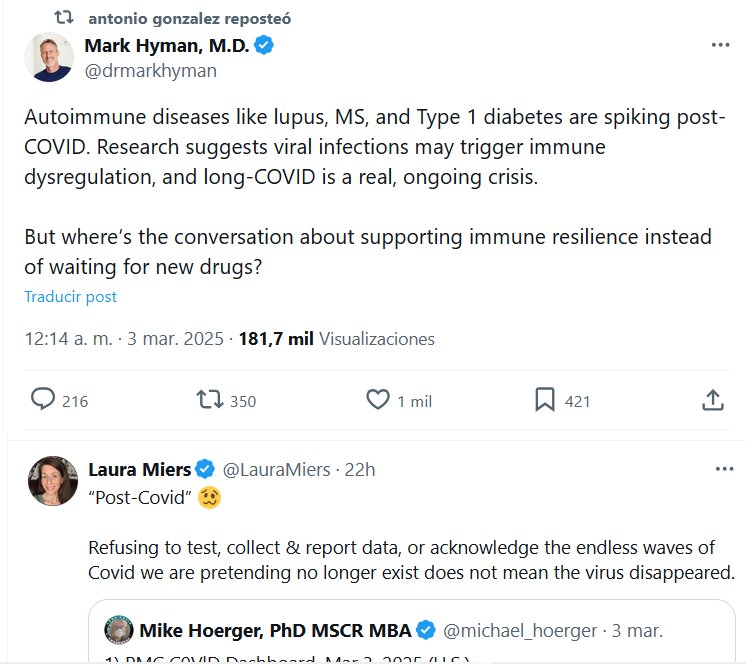Click the Traducir post link
Screen dimensions: 746x664
(70, 296)
